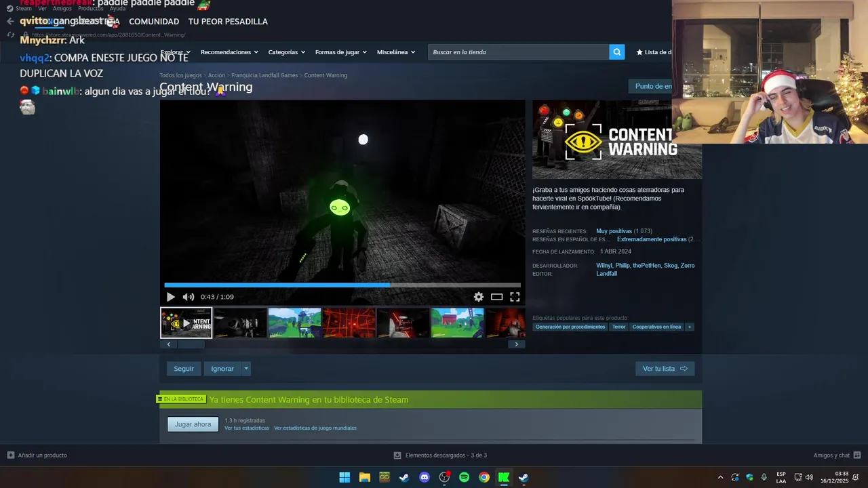Seek on the trailer progress bar
This screenshot has width=868, height=488.
pyautogui.click(x=342, y=285)
